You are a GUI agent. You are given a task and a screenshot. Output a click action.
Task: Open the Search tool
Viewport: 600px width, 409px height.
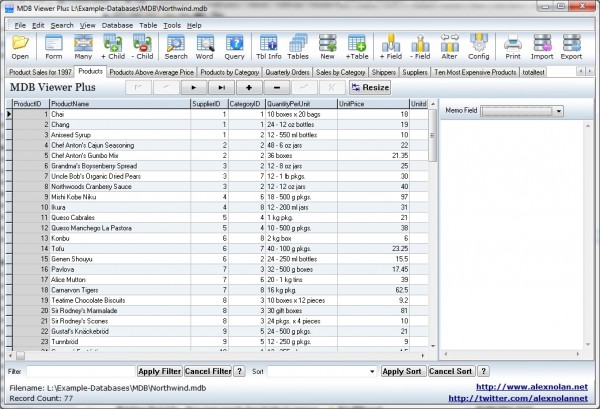pos(176,47)
